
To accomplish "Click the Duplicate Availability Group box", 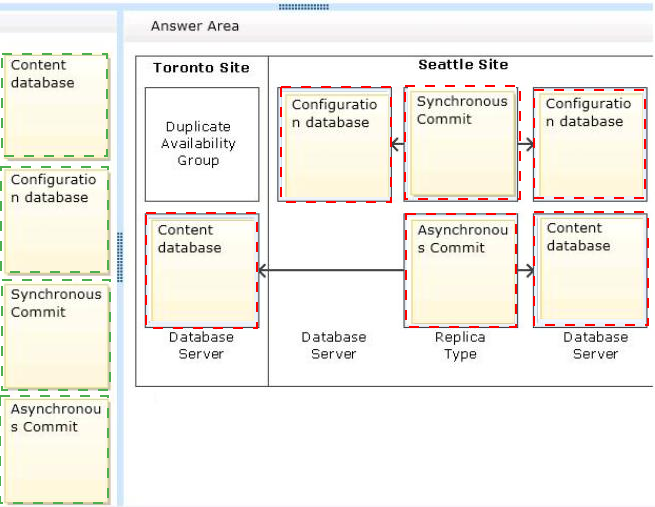I will click(x=202, y=144).
